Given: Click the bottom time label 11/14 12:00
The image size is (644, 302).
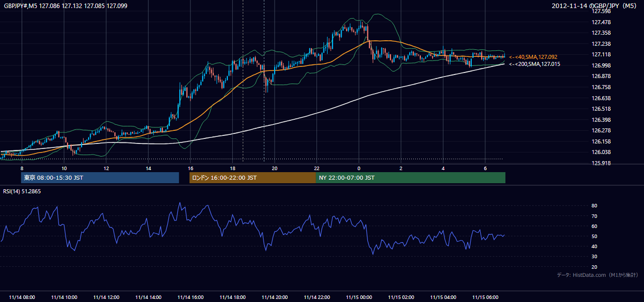Looking at the screenshot, I should pyautogui.click(x=106, y=297).
